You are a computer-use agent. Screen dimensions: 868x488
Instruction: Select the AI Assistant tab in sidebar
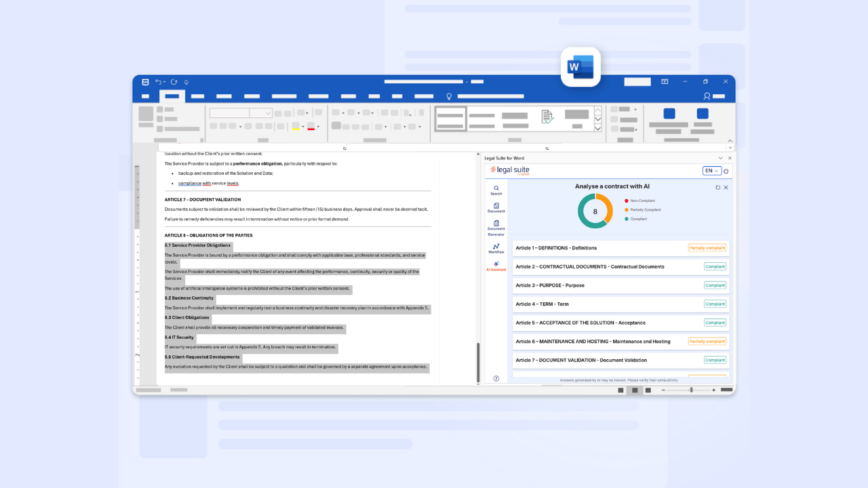click(x=496, y=266)
